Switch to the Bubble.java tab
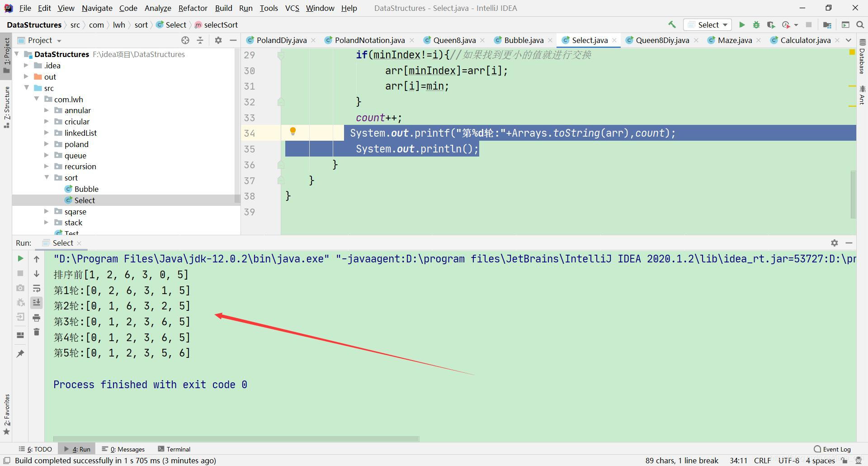Viewport: 868px width, 466px height. click(x=524, y=40)
